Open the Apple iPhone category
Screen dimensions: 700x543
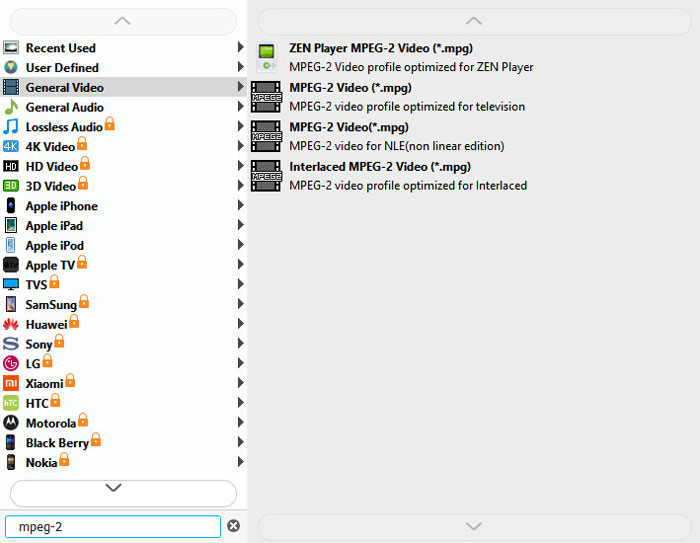pos(124,206)
